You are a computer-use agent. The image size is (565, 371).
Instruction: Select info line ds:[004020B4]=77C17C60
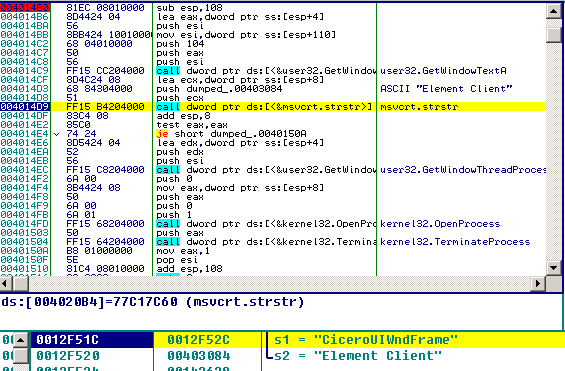pyautogui.click(x=153, y=302)
